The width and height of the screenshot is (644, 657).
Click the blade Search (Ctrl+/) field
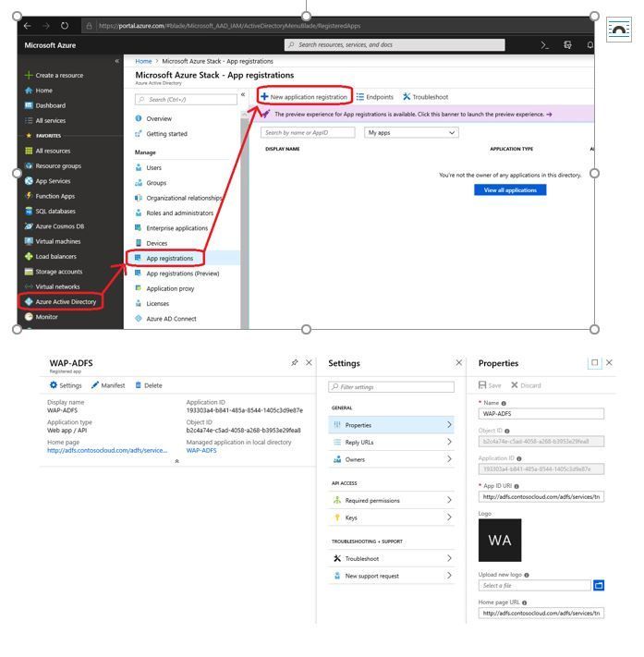(x=186, y=100)
